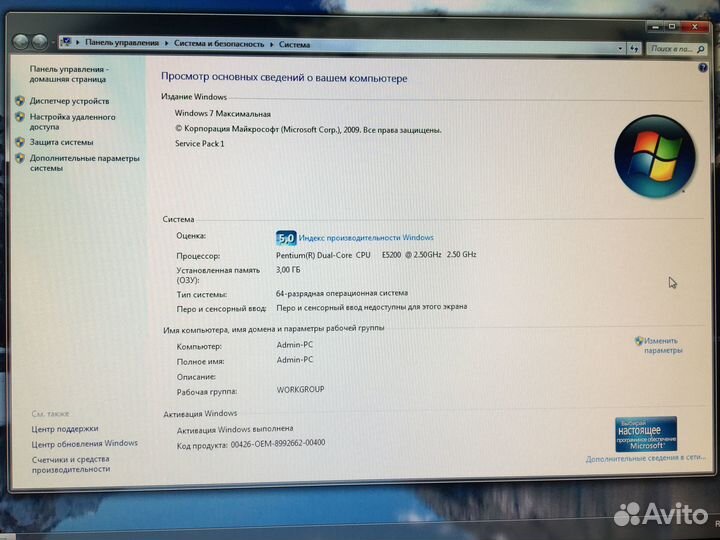Open the help question mark icon
The width and height of the screenshot is (720, 540).
click(702, 66)
